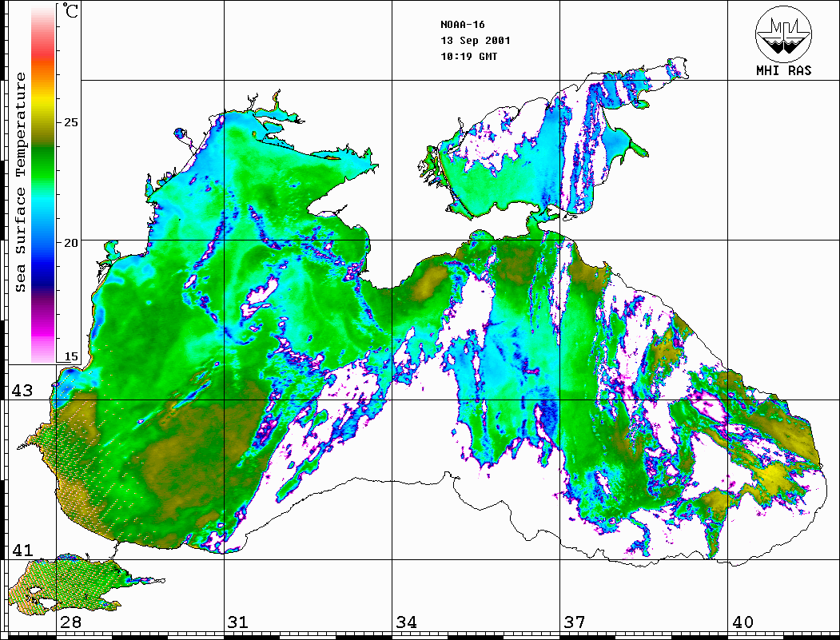Click latitude label '41'
Image resolution: width=840 pixels, height=640 pixels.
(x=22, y=550)
